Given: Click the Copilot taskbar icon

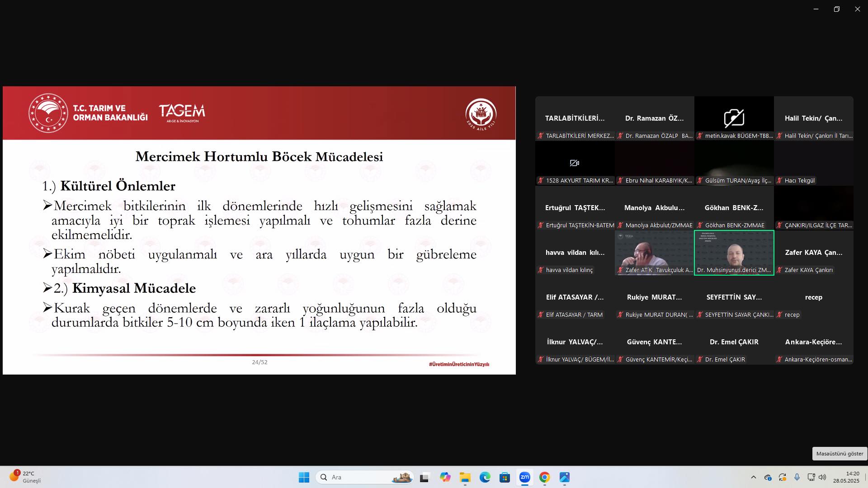Looking at the screenshot, I should click(x=445, y=477).
